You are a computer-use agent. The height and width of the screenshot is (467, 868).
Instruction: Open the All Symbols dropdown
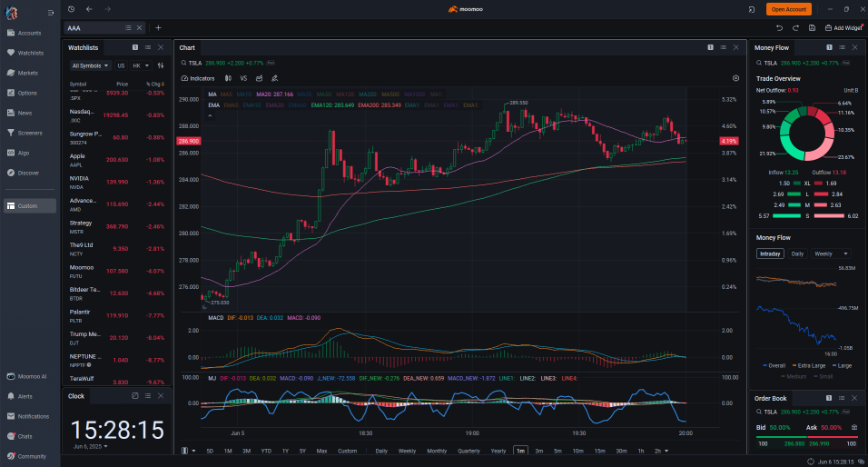pyautogui.click(x=90, y=66)
